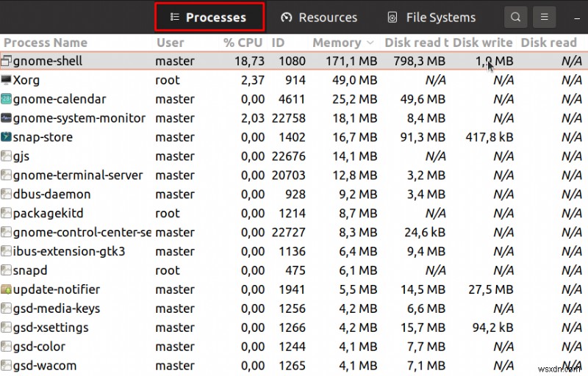Select the gnome-calendar process name

click(x=60, y=99)
